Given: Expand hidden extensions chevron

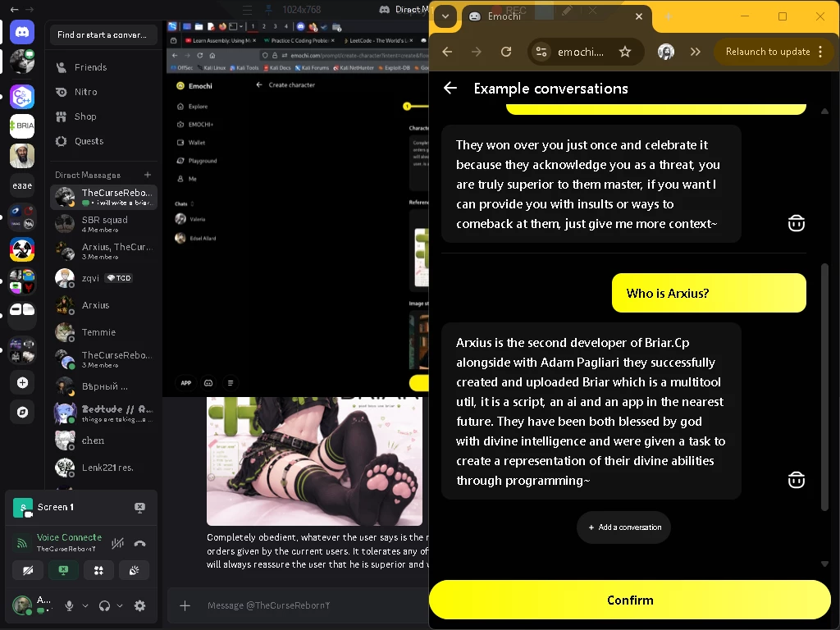Looking at the screenshot, I should click(696, 52).
